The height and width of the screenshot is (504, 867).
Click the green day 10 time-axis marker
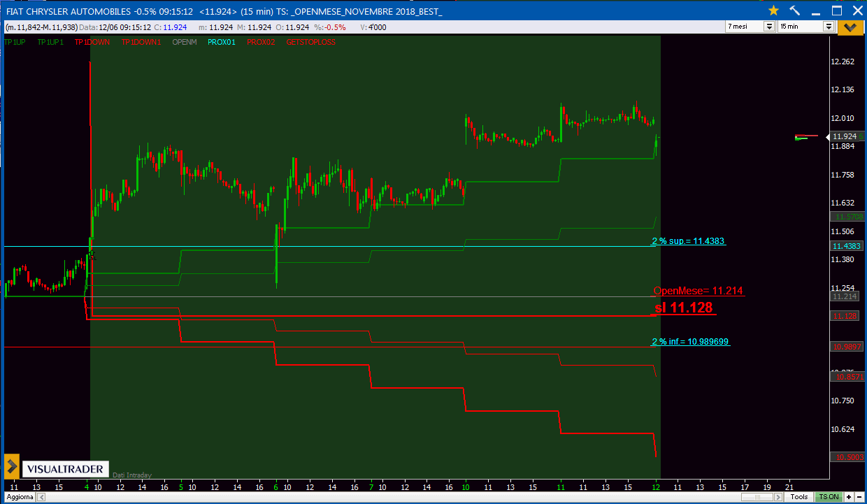pos(466,487)
